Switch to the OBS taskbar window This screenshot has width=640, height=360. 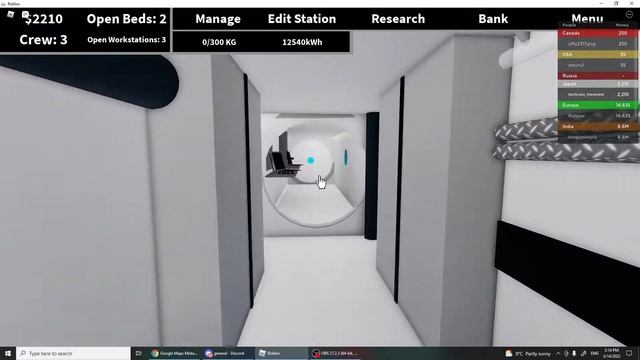point(335,353)
